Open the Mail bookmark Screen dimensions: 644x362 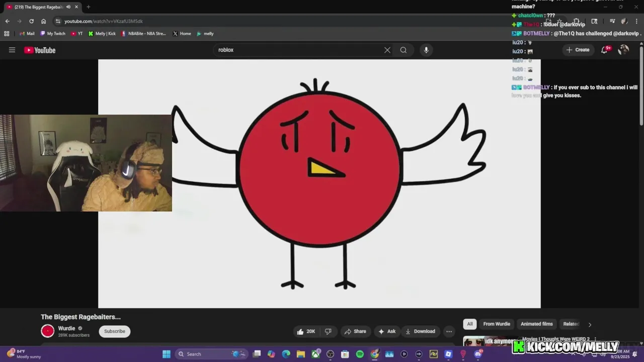(x=27, y=34)
